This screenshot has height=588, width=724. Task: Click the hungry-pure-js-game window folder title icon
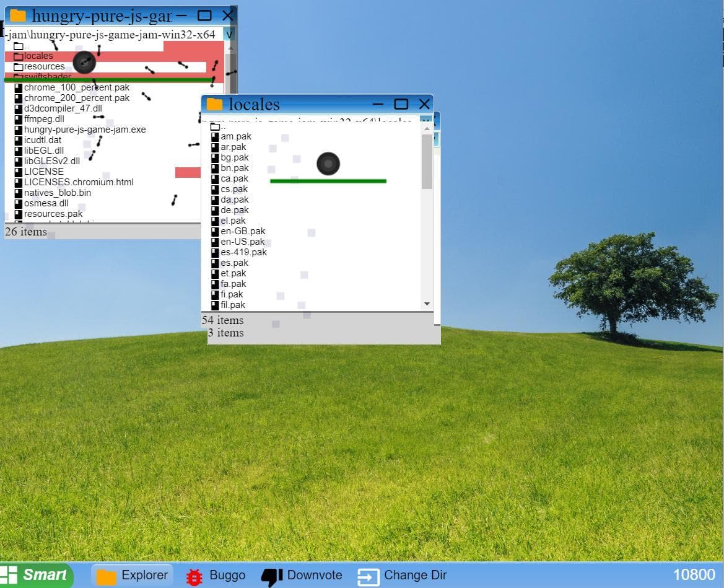pyautogui.click(x=17, y=15)
